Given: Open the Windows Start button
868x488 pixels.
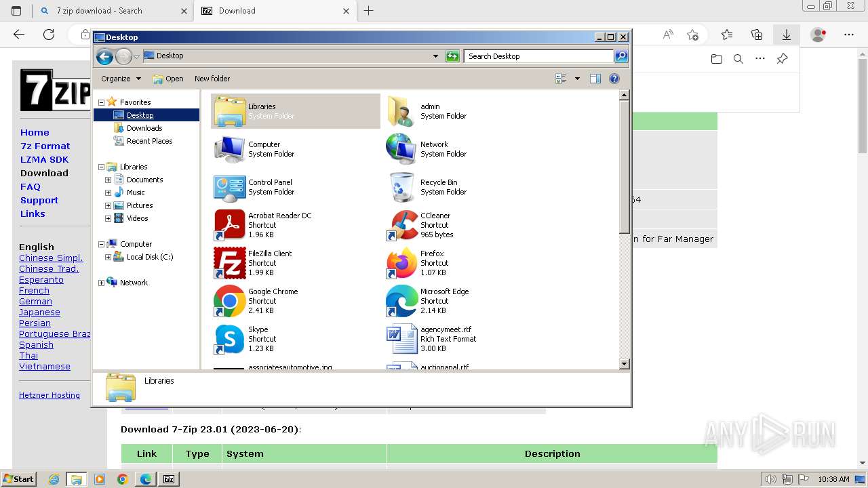Looking at the screenshot, I should (x=19, y=479).
